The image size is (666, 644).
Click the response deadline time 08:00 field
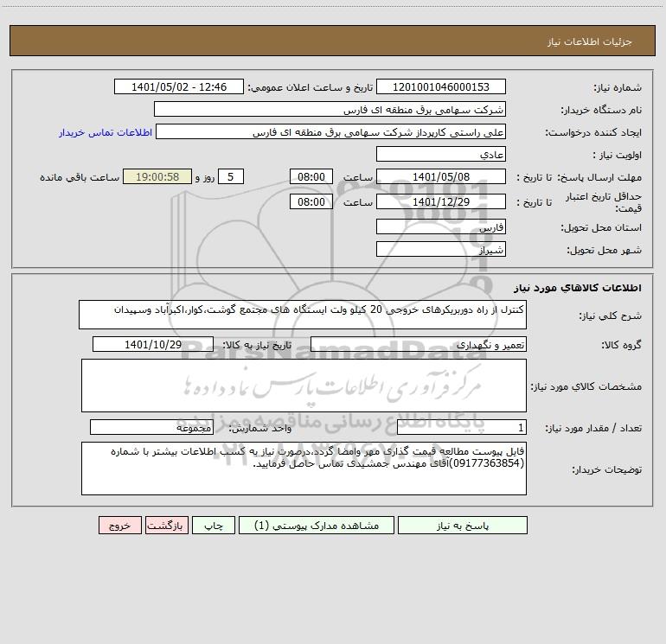[x=311, y=176]
